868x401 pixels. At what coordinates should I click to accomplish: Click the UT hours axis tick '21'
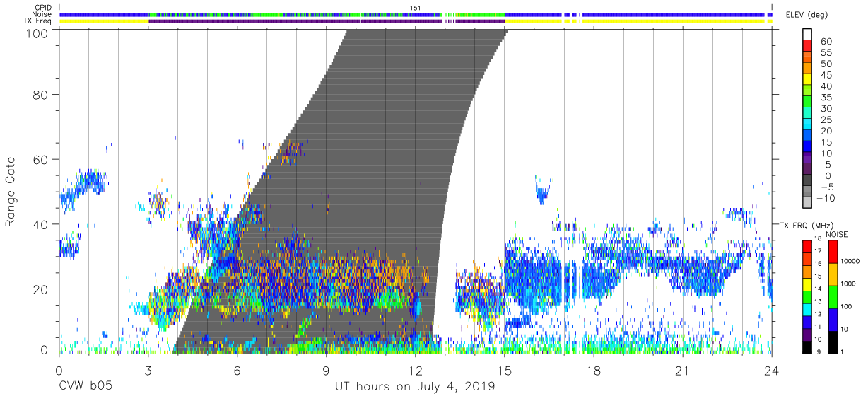coord(683,371)
